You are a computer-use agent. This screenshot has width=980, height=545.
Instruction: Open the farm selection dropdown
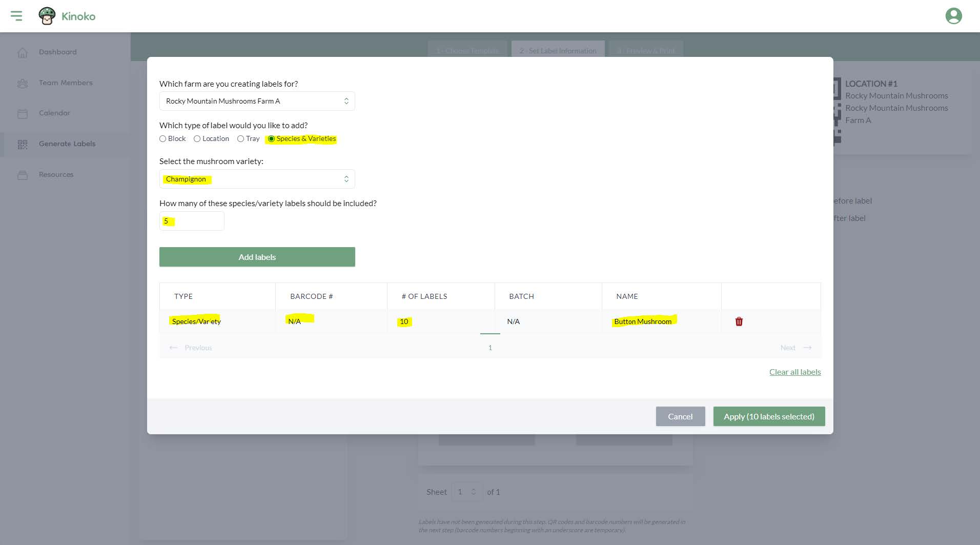pyautogui.click(x=257, y=101)
